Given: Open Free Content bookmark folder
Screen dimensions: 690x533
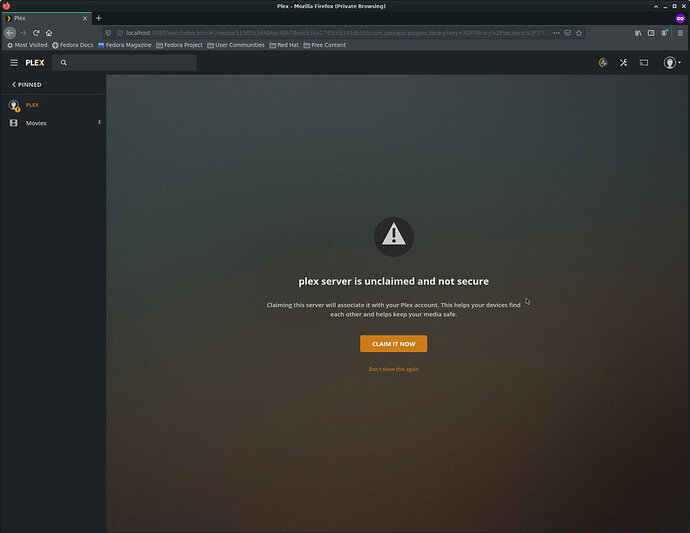Looking at the screenshot, I should pyautogui.click(x=324, y=45).
